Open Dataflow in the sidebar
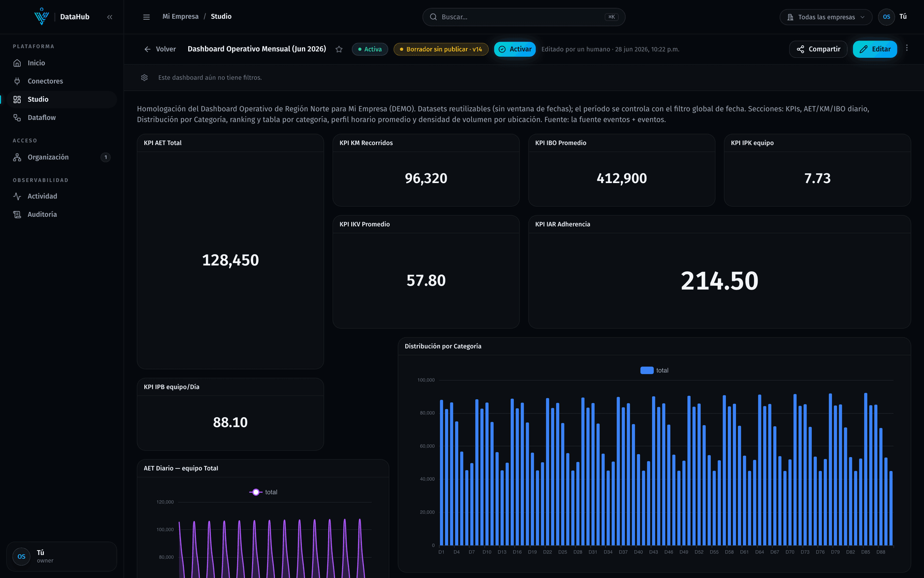Image resolution: width=924 pixels, height=578 pixels. [62, 118]
